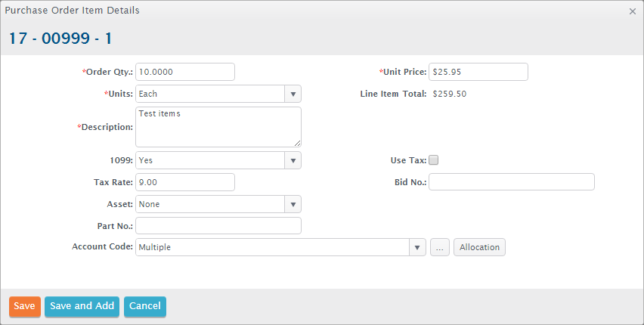Click the Account Code combo box showing Multiple
The height and width of the screenshot is (325, 644).
coord(272,247)
